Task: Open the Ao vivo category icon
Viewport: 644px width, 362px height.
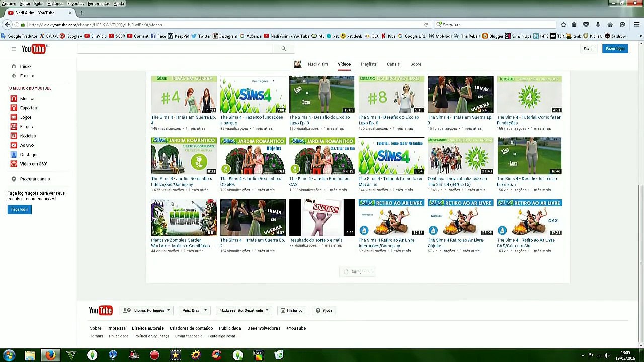Action: coord(14,145)
